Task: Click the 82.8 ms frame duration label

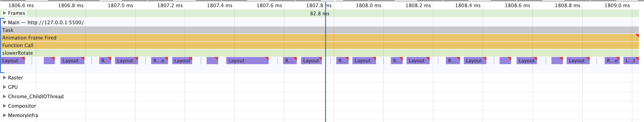Action: pos(320,13)
